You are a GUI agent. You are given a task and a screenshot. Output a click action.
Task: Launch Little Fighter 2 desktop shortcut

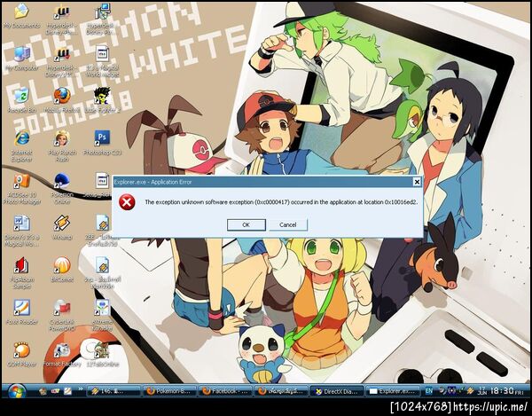102,100
